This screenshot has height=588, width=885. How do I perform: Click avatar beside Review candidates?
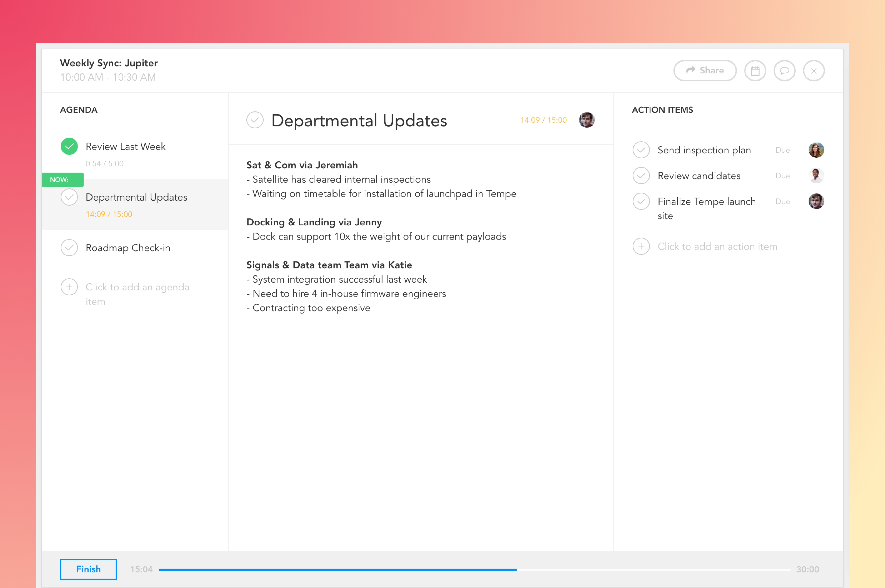816,176
